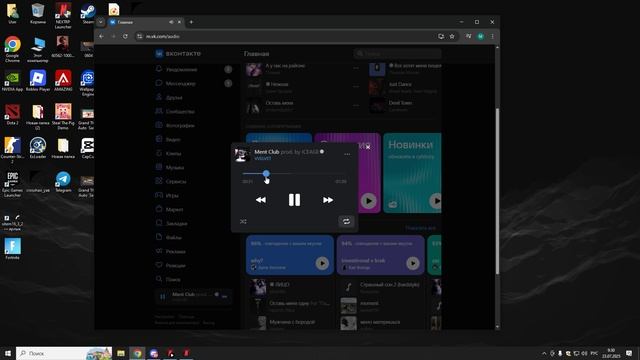Open the three-dots menu of Ment Club player

click(x=347, y=154)
